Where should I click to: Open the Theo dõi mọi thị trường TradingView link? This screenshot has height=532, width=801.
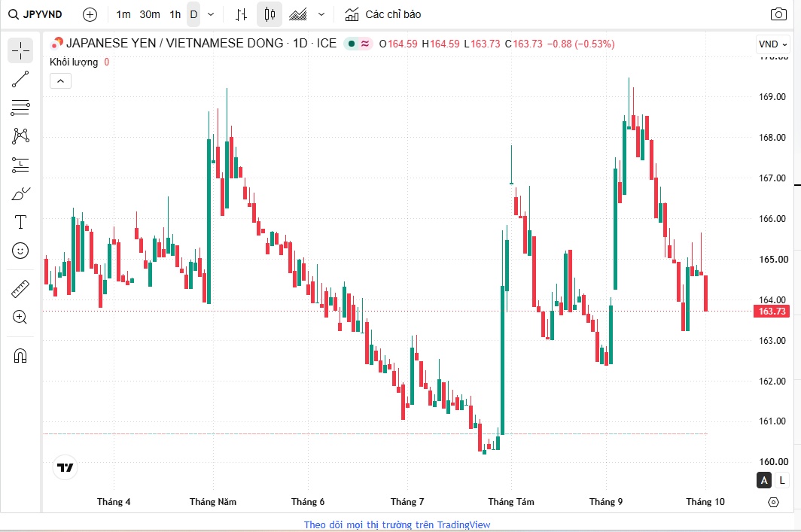coord(397,524)
